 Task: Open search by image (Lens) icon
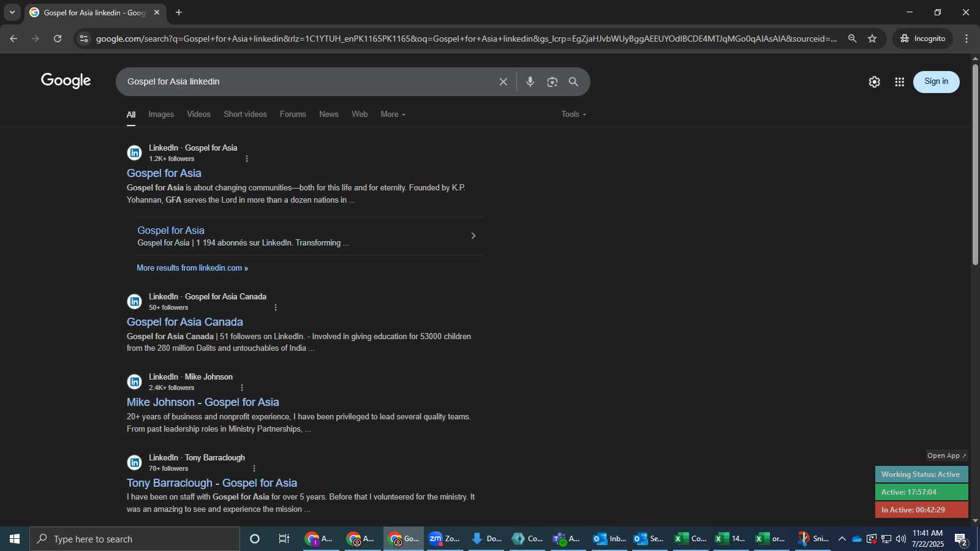[552, 81]
